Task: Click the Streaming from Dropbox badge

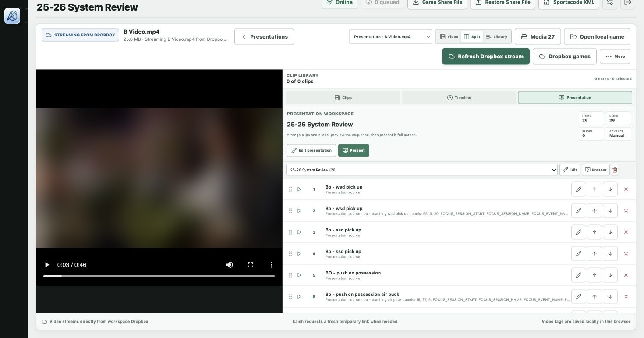Action: point(80,35)
